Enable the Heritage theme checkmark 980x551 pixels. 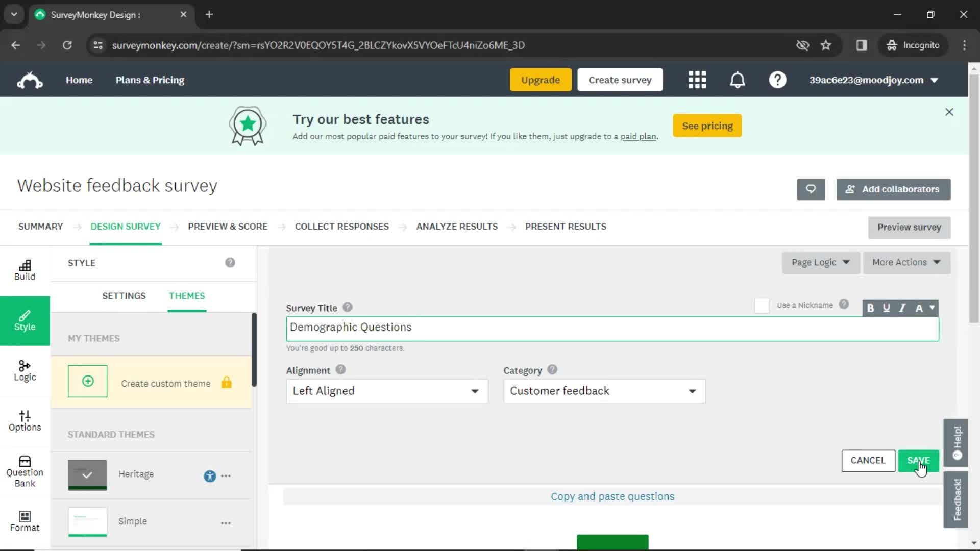point(87,474)
